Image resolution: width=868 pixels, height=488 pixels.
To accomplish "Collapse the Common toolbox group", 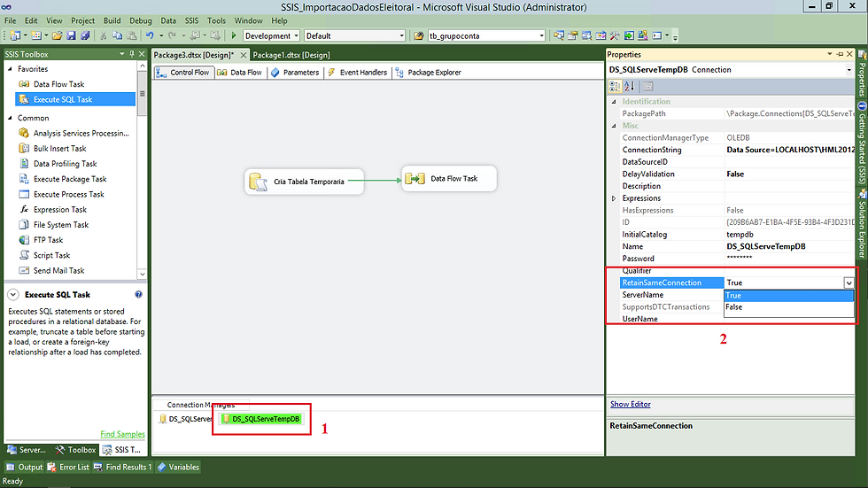I will click(x=10, y=118).
